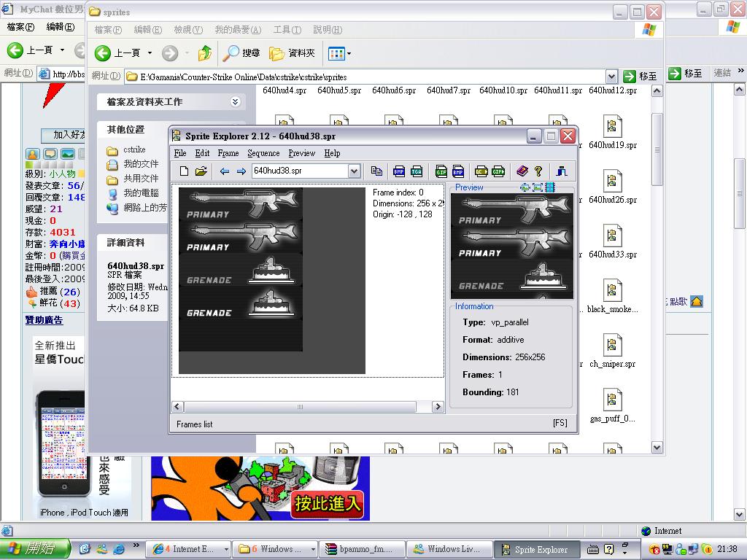Select the file 640hud26.spr
Screen dimensions: 747x560
point(612,187)
